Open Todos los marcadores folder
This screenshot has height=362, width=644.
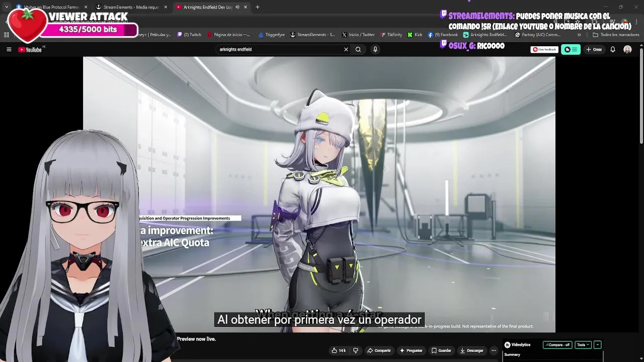point(616,35)
